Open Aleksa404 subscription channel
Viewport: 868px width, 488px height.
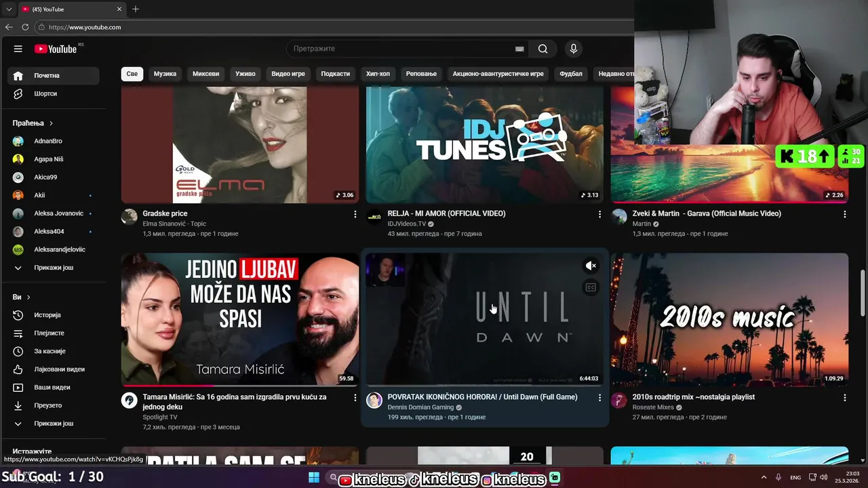click(54, 231)
